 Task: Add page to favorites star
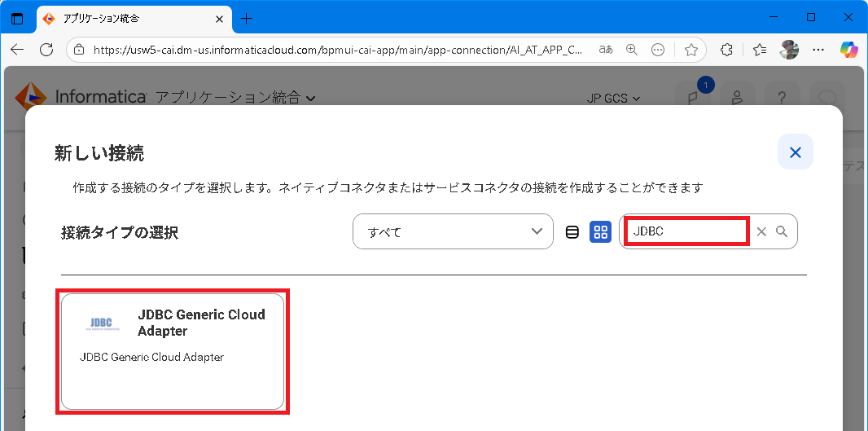[x=690, y=50]
